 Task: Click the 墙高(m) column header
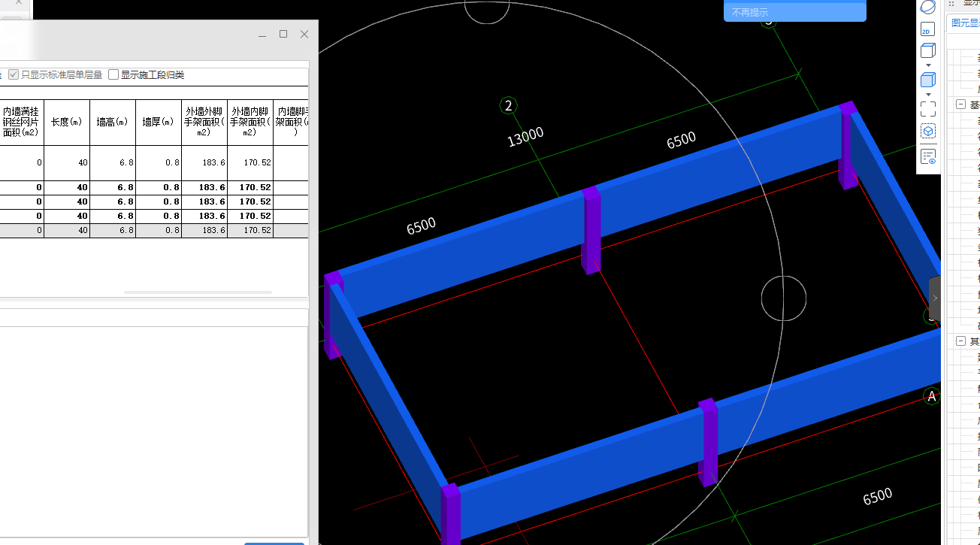113,122
